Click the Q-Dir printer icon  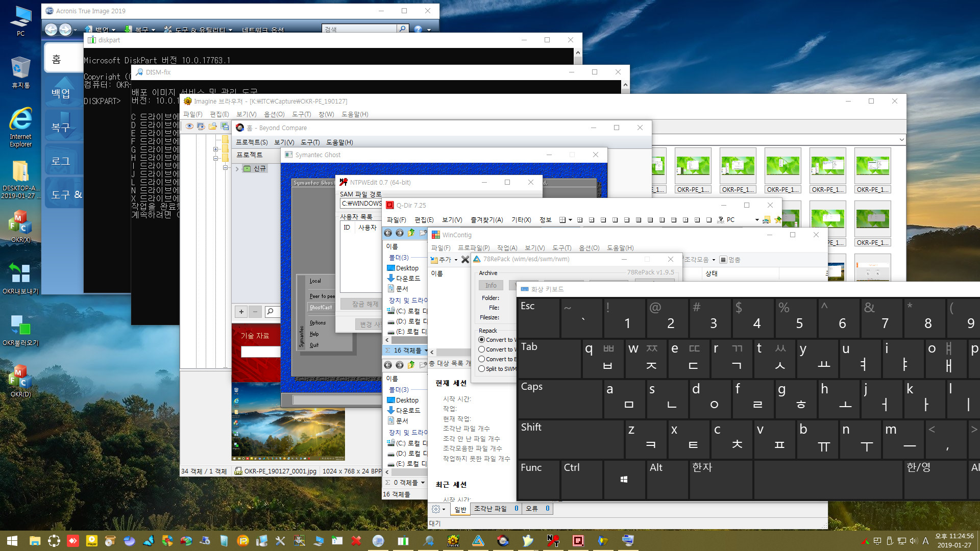click(766, 220)
